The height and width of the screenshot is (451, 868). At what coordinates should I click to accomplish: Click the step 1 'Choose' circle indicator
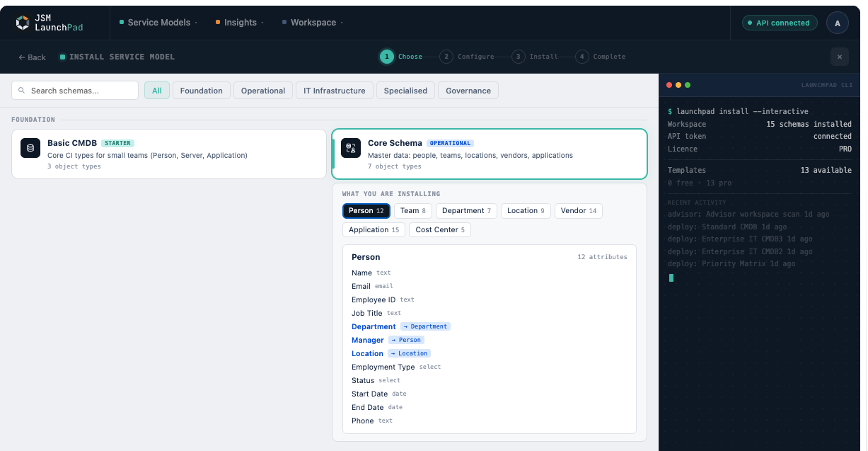click(388, 57)
